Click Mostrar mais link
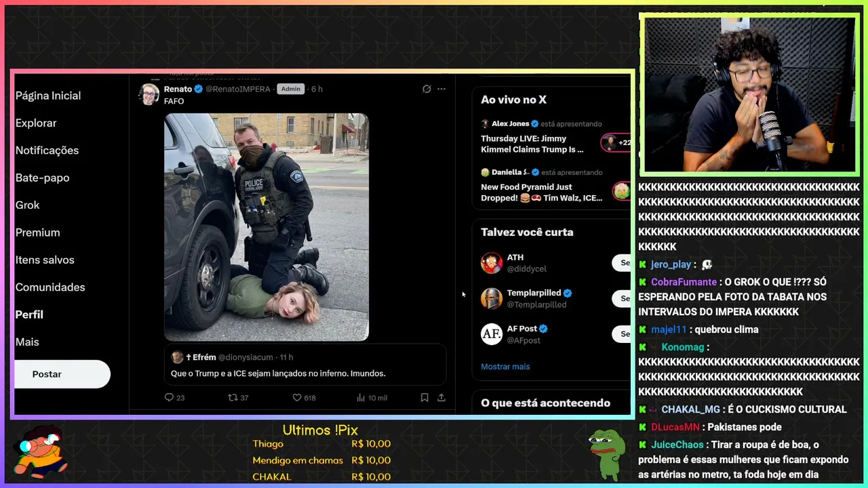868x488 pixels. [505, 367]
